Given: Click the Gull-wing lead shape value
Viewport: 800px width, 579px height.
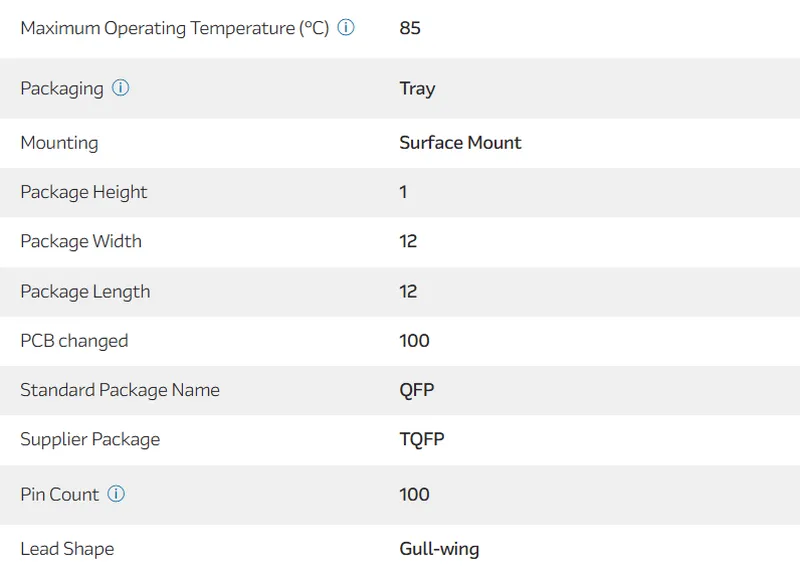Looking at the screenshot, I should (439, 549).
